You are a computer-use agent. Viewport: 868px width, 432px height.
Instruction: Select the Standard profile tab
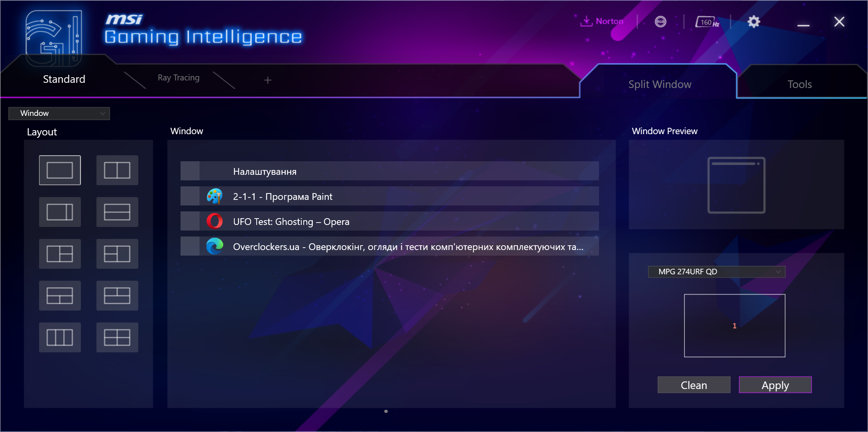point(64,78)
